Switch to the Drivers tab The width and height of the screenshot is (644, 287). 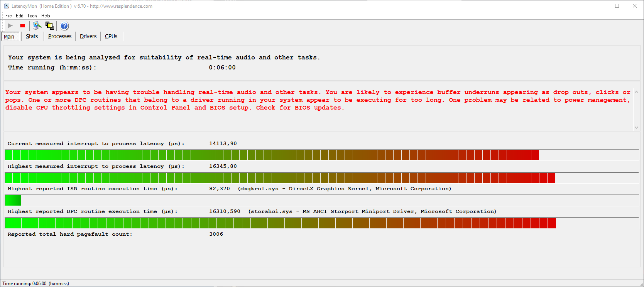pos(88,36)
